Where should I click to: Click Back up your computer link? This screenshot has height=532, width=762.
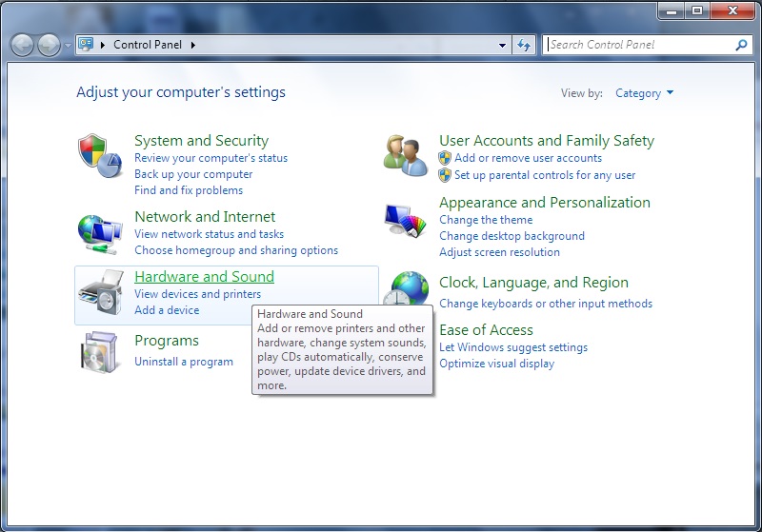point(193,174)
